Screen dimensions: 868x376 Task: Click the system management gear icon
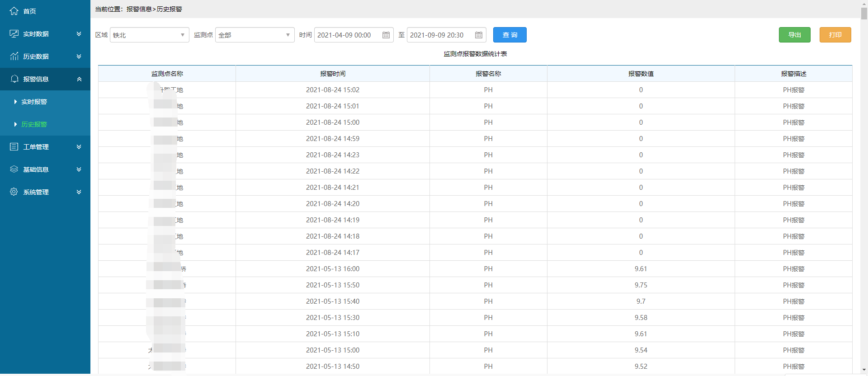click(14, 192)
